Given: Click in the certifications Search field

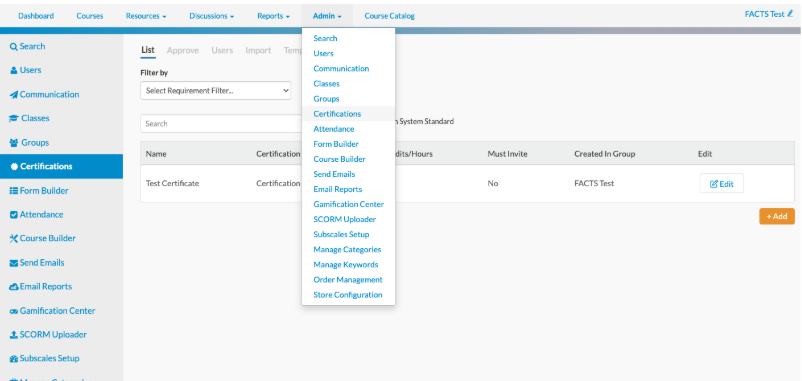Looking at the screenshot, I should [221, 124].
